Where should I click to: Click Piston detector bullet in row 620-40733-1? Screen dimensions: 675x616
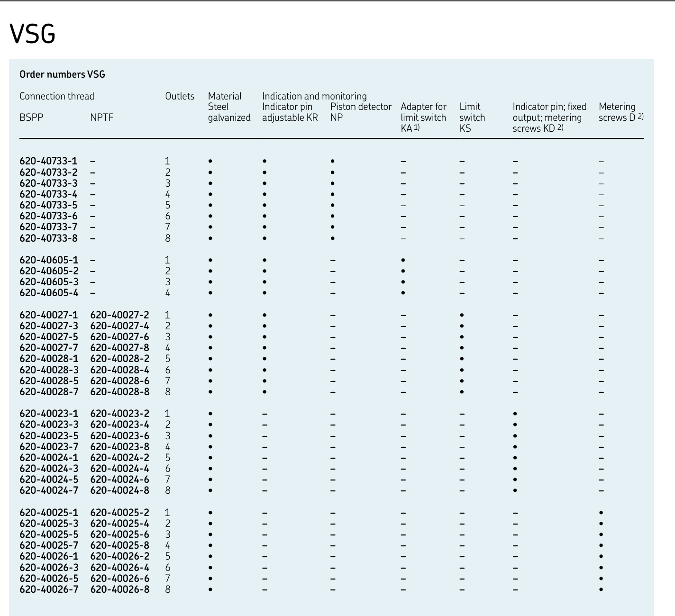333,162
